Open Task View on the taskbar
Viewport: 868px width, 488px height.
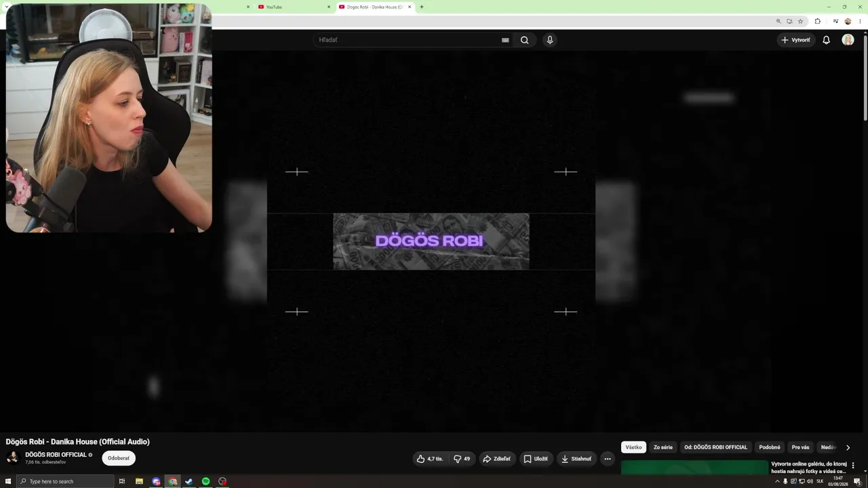tap(122, 481)
